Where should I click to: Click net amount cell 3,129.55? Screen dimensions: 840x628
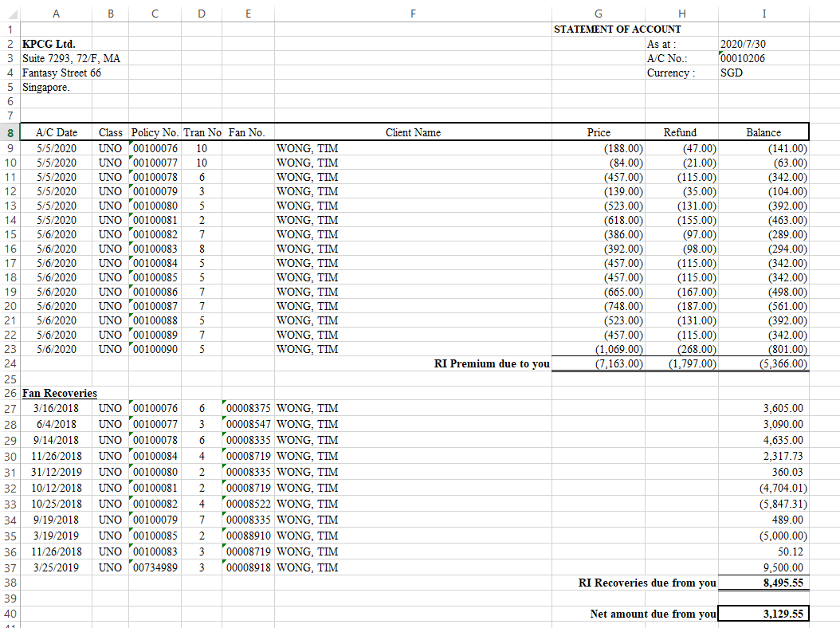tap(763, 614)
